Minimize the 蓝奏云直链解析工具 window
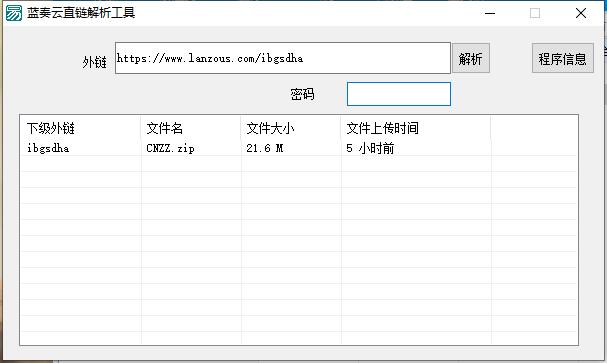The image size is (607, 363). click(x=490, y=13)
